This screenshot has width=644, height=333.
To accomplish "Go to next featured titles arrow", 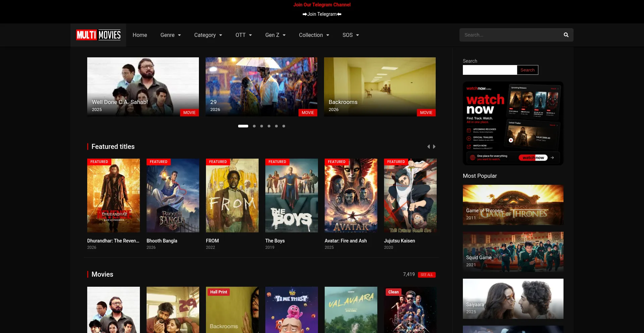I will 434,147.
